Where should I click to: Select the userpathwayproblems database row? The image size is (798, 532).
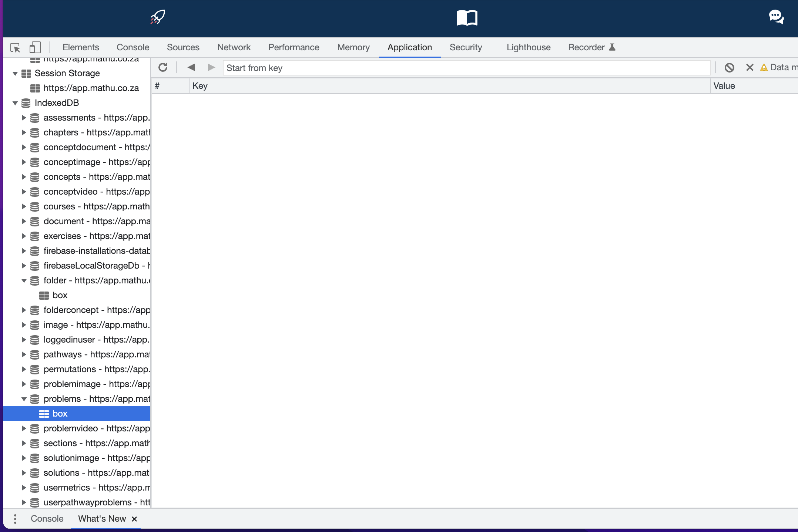click(77, 502)
